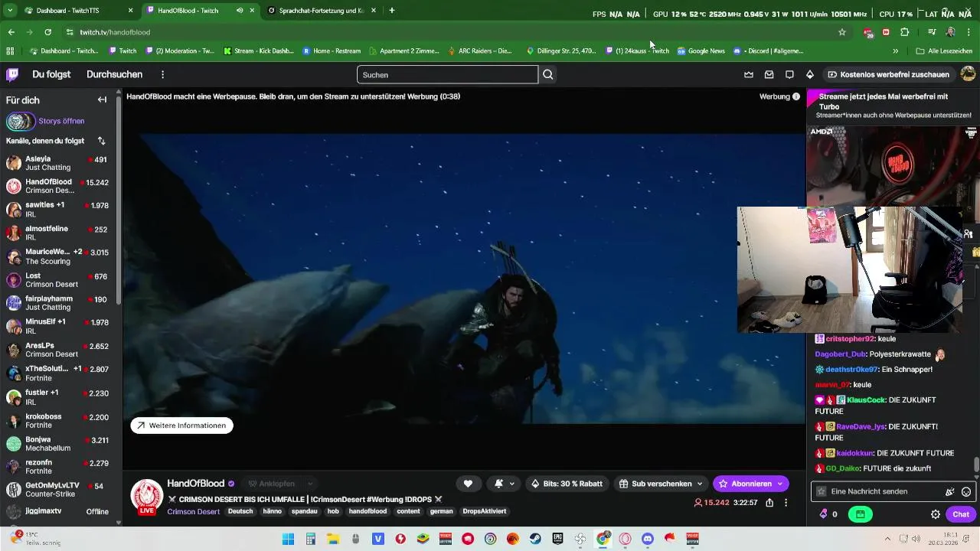Open Bits icon in chat input
The height and width of the screenshot is (551, 980).
(x=950, y=491)
